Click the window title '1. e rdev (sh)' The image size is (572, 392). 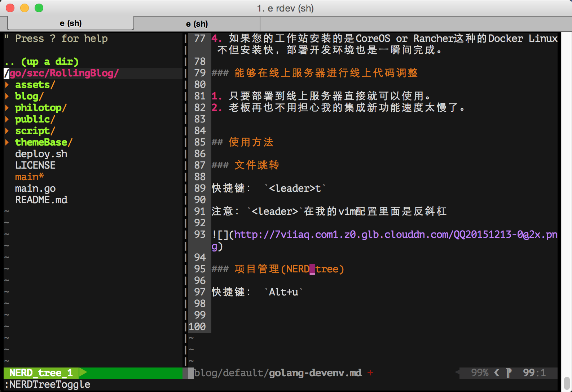285,8
